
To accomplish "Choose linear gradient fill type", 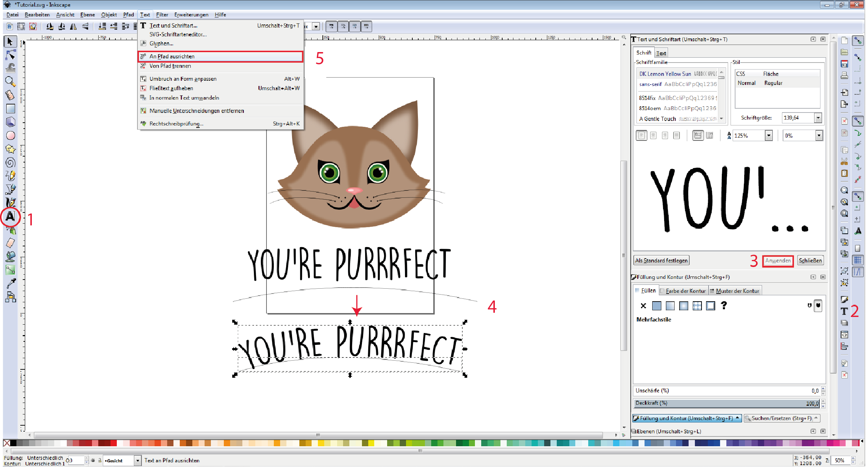I will pos(670,306).
